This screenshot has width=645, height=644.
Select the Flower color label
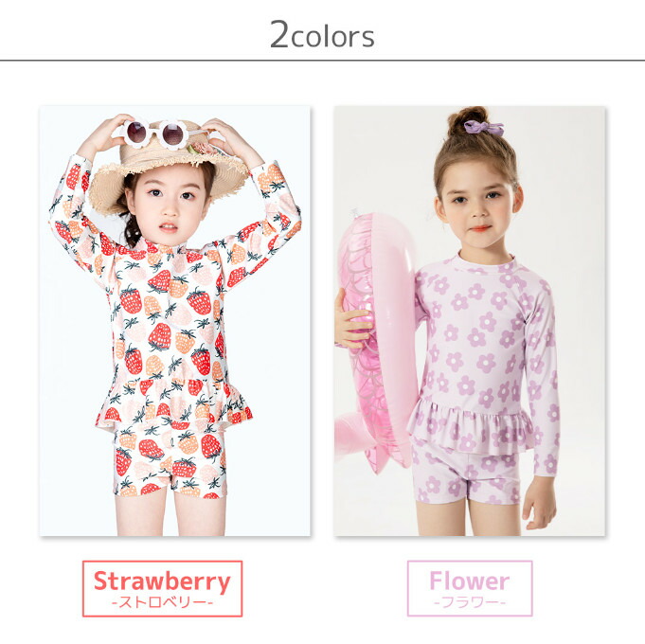470,588
